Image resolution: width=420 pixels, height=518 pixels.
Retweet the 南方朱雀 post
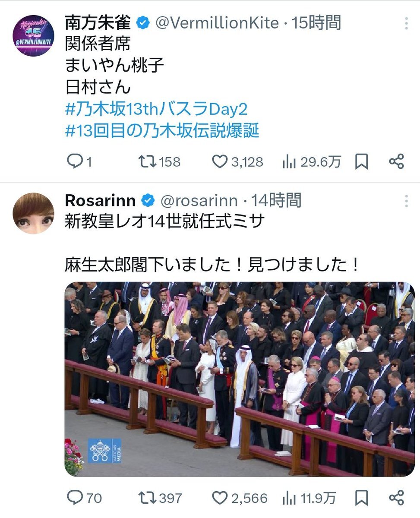click(159, 162)
